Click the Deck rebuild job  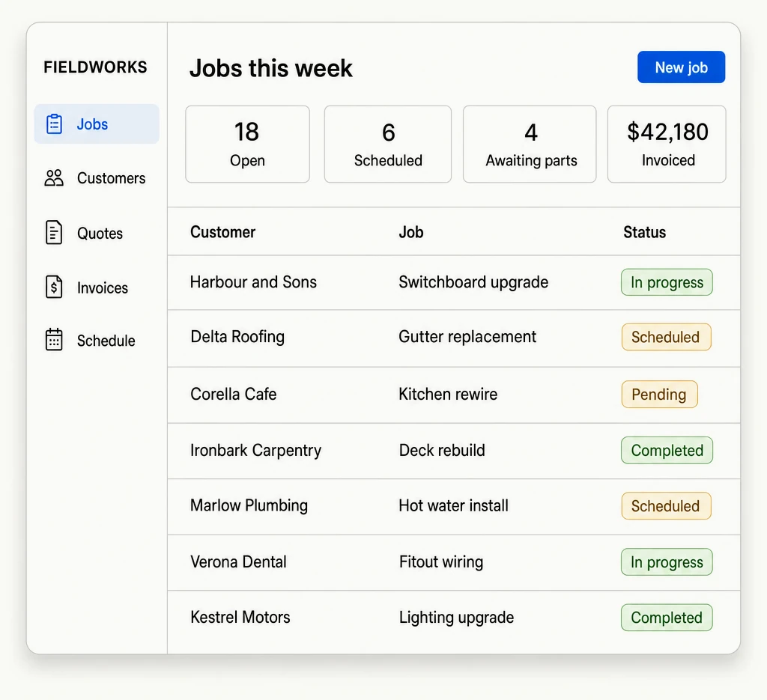[x=442, y=450]
